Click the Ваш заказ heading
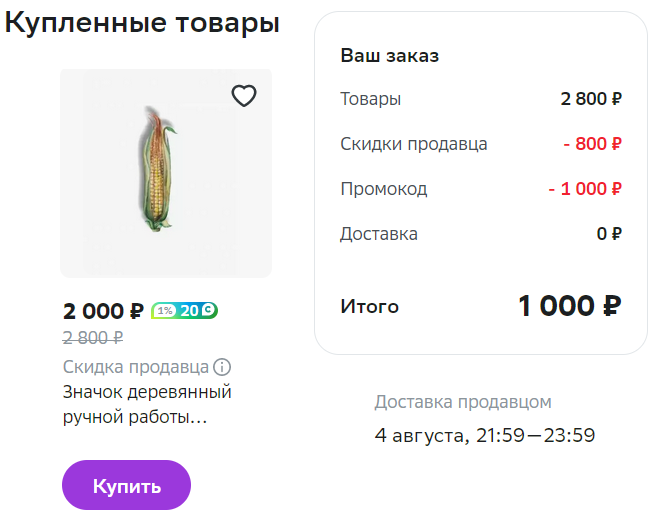This screenshot has width=666, height=530. (x=389, y=56)
